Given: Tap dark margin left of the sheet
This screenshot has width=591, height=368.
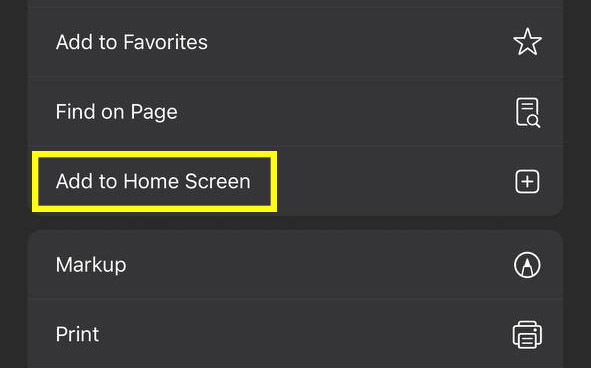Looking at the screenshot, I should tap(14, 184).
